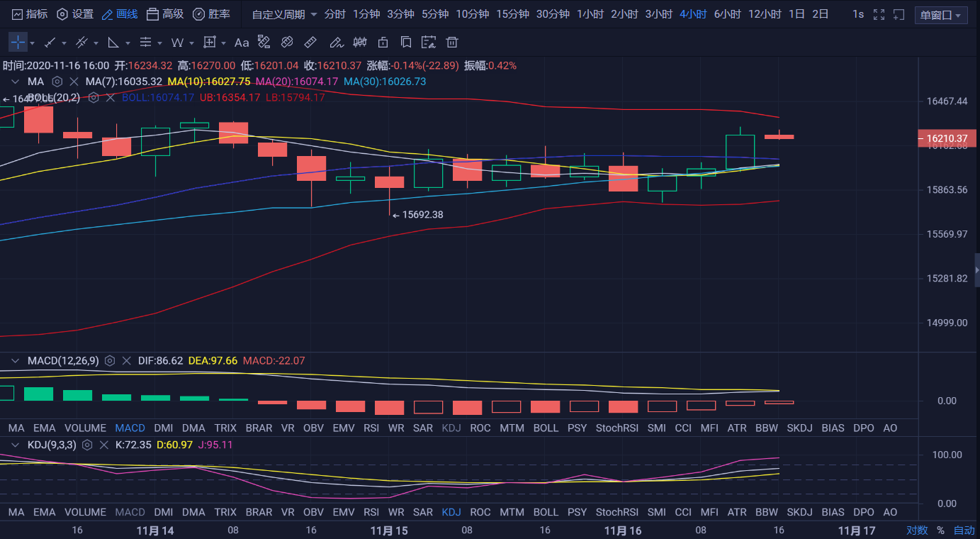This screenshot has height=539, width=980.
Task: Collapse the MACD indicator panel chevron
Action: pyautogui.click(x=15, y=361)
